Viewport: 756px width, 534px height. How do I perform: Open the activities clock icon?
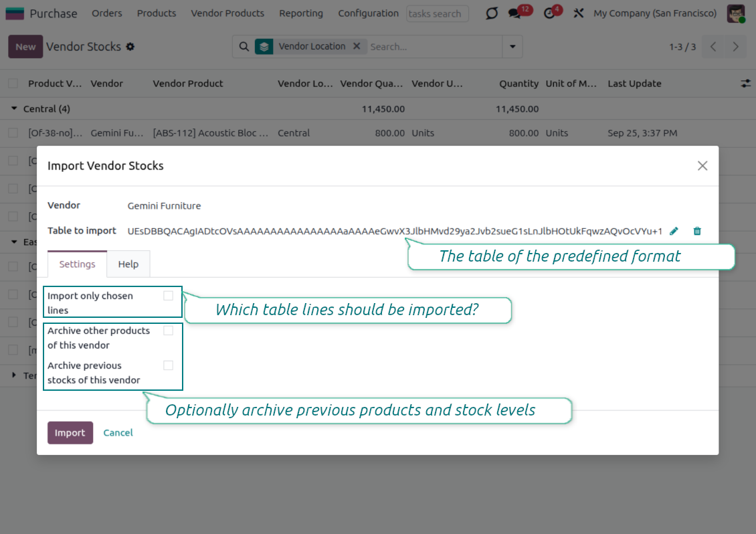pyautogui.click(x=549, y=13)
